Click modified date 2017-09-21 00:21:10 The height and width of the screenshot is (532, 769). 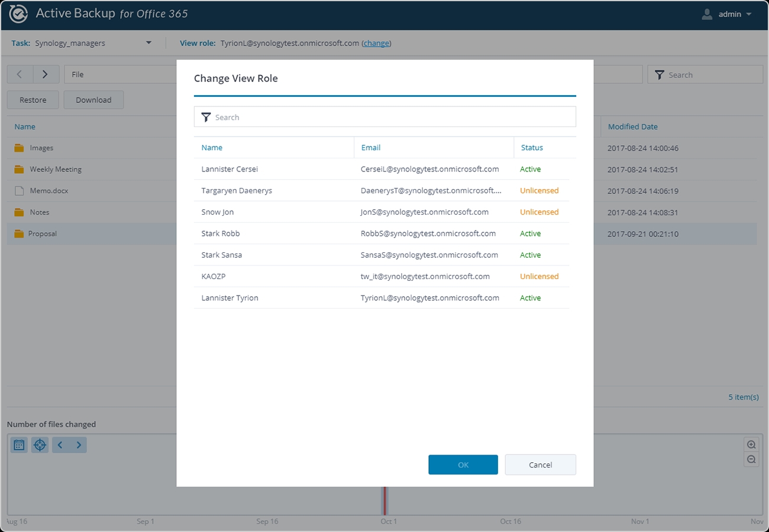pyautogui.click(x=643, y=234)
